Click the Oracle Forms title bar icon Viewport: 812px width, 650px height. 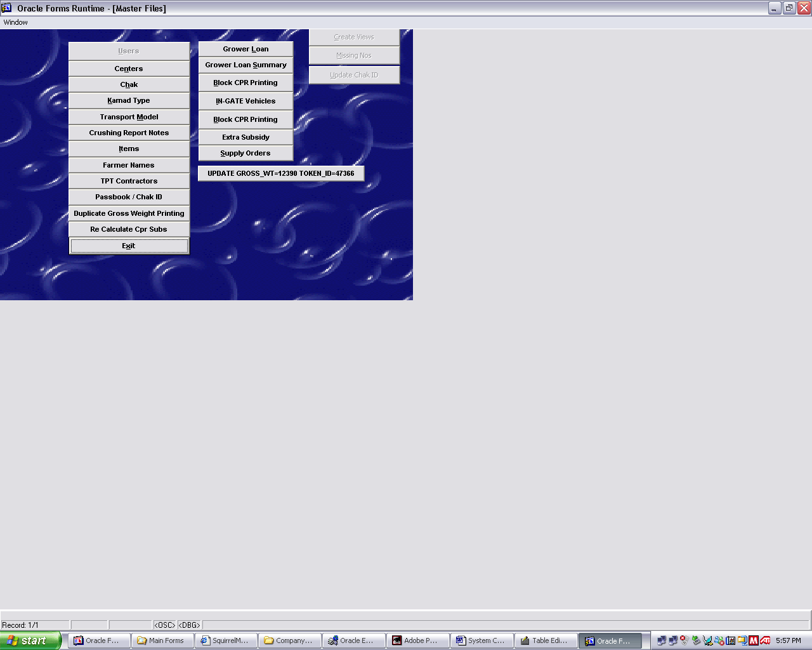pos(6,8)
